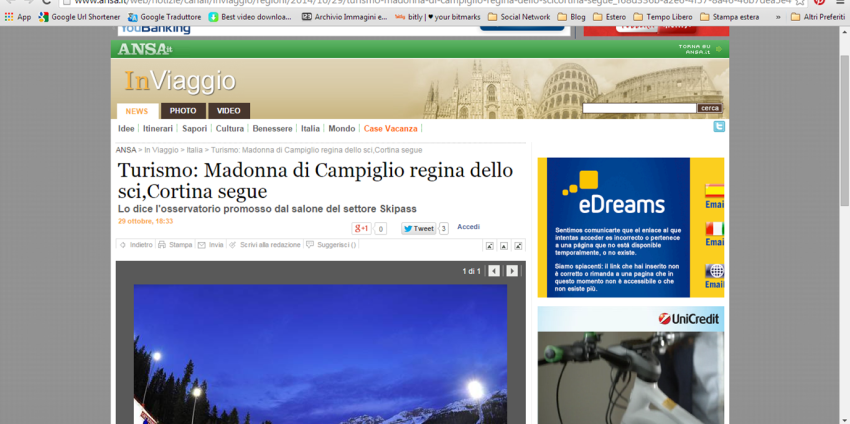This screenshot has width=850, height=424.
Task: Click Indietro to go back
Action: click(x=136, y=245)
